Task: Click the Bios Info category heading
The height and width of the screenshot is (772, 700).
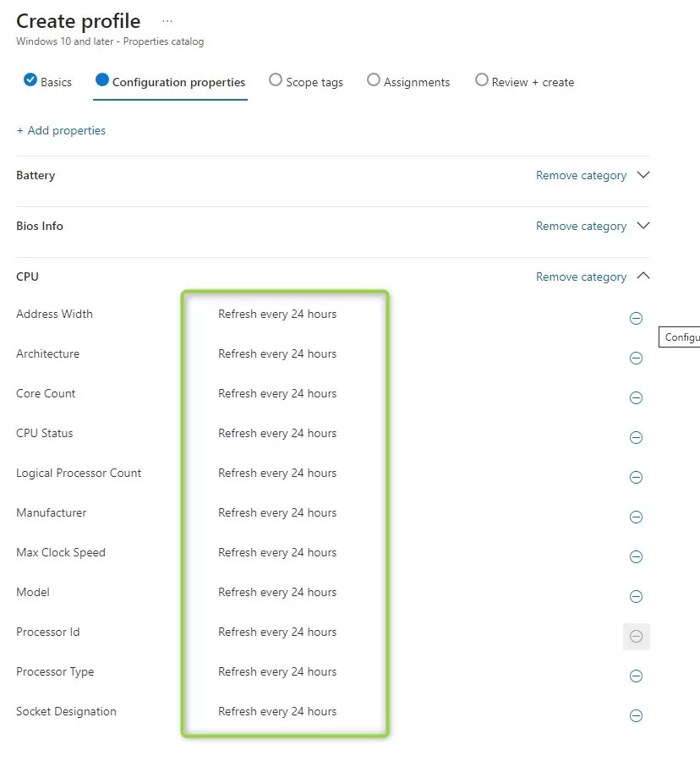Action: click(40, 226)
